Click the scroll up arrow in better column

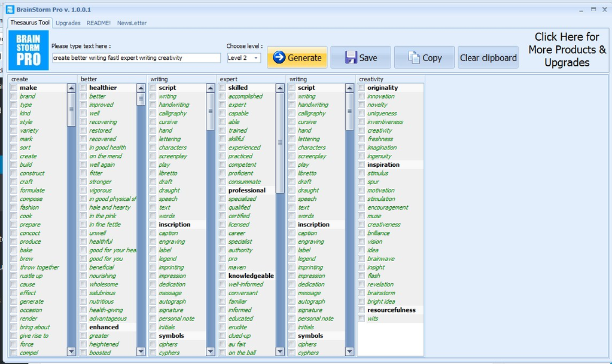coord(141,88)
